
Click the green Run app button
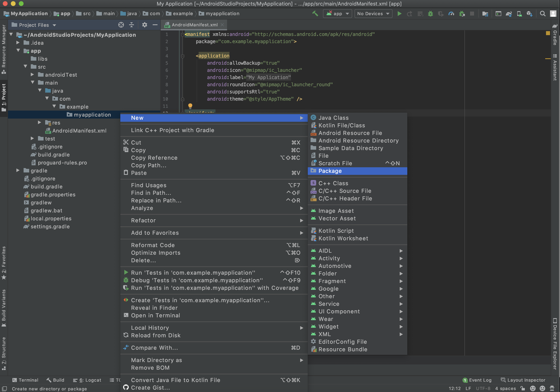coord(399,14)
